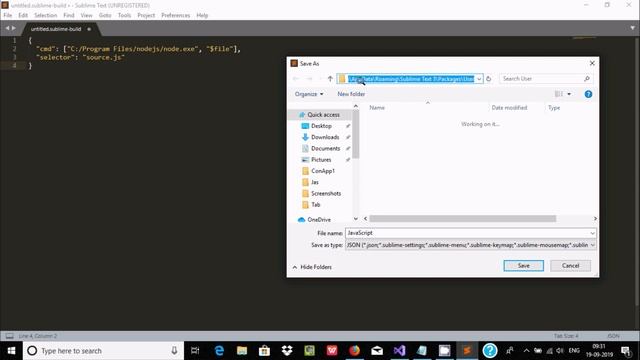Open Task View from the taskbar
This screenshot has height=360, width=640.
tap(195, 351)
